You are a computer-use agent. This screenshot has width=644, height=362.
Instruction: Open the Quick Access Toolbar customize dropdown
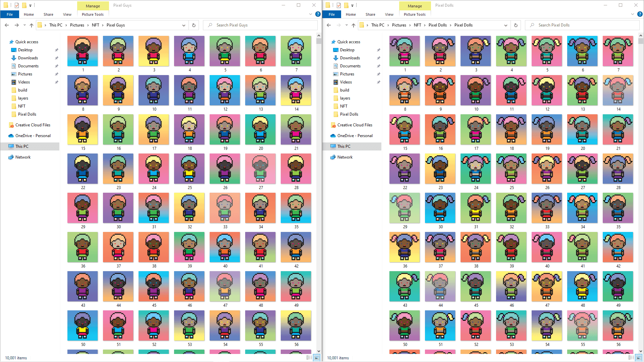pos(30,5)
